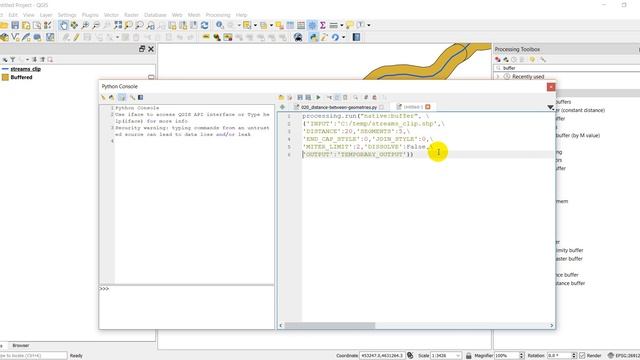Select the Zoom In magnifier tool

tap(85, 25)
